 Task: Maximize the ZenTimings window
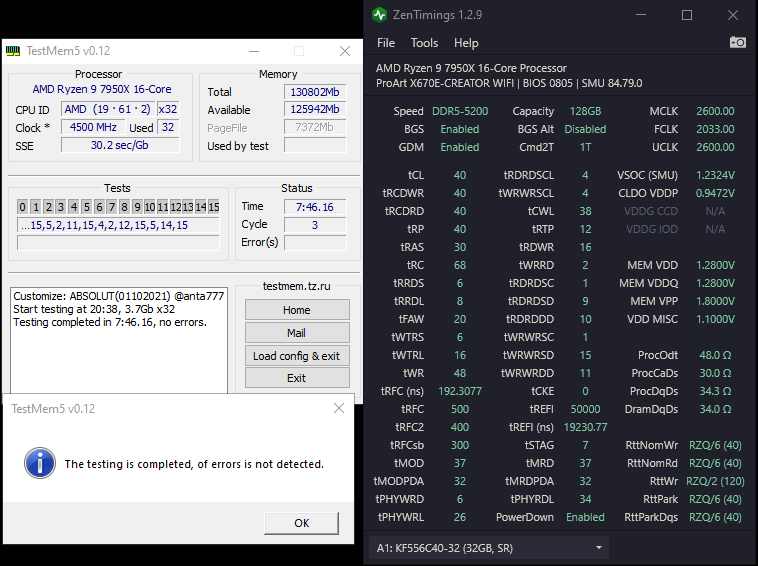(687, 15)
